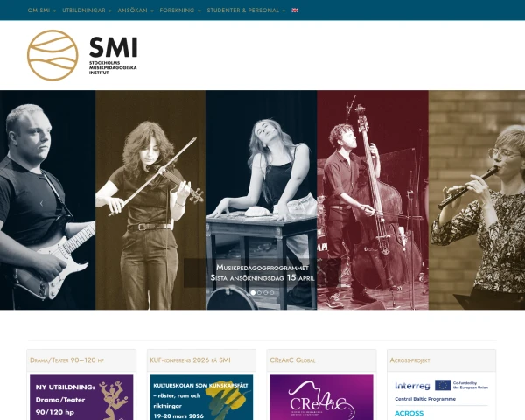Screen dimensions: 525x420
Task: Open the KUF-konferens 2026 på SMI link
Action: (x=190, y=360)
